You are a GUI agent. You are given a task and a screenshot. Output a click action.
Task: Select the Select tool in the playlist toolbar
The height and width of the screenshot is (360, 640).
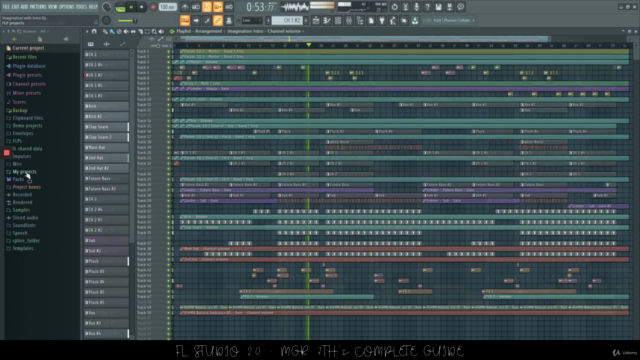(147, 31)
